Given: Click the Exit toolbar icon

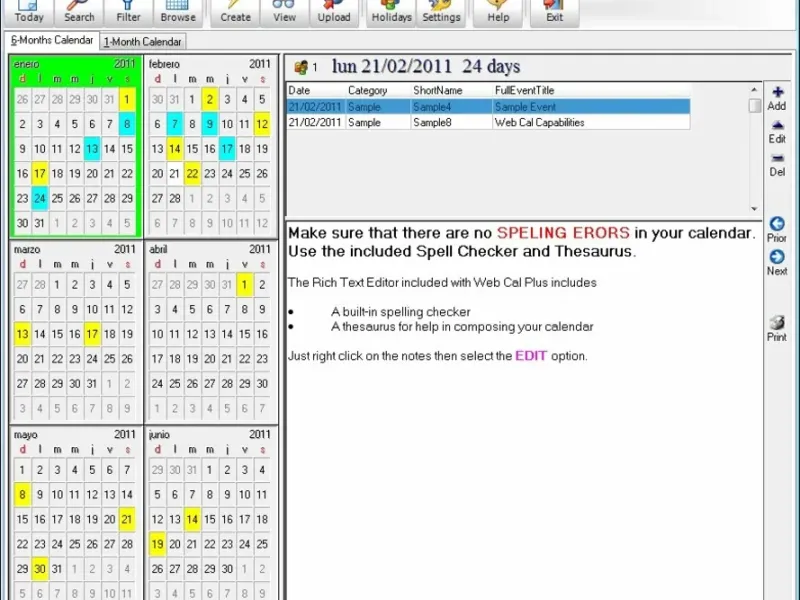Looking at the screenshot, I should coord(555,12).
